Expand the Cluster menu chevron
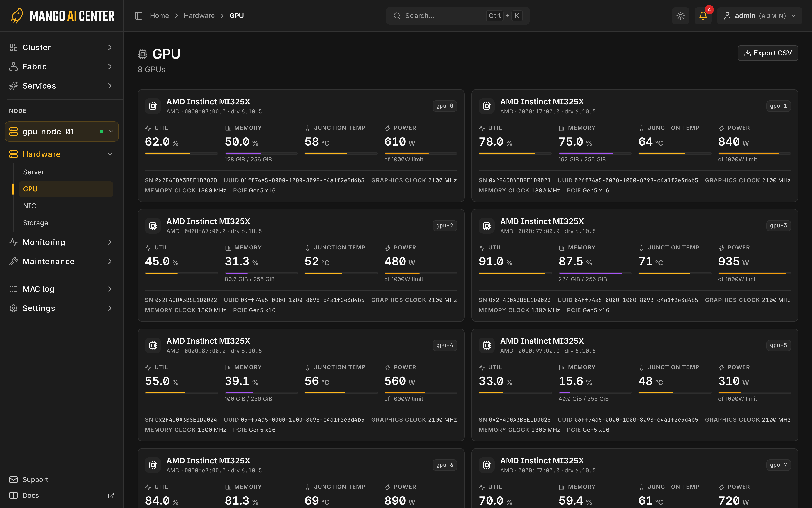The width and height of the screenshot is (812, 508). (110, 47)
